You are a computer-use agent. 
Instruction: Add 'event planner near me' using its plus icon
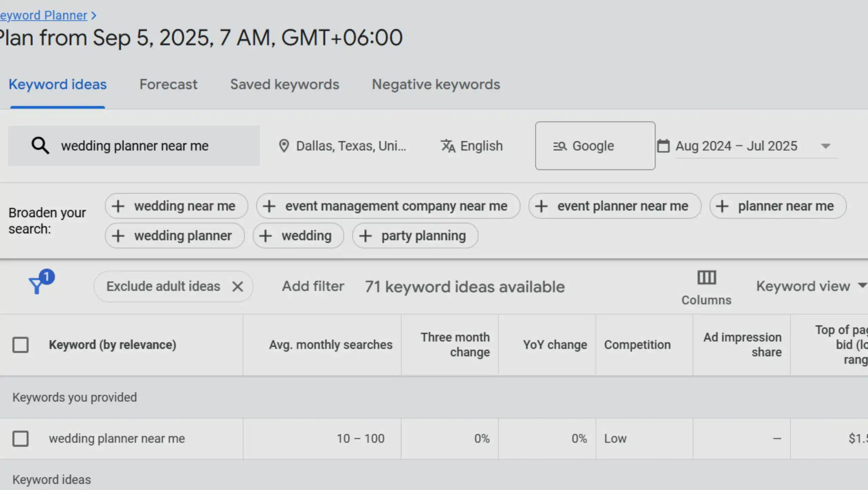coord(541,206)
